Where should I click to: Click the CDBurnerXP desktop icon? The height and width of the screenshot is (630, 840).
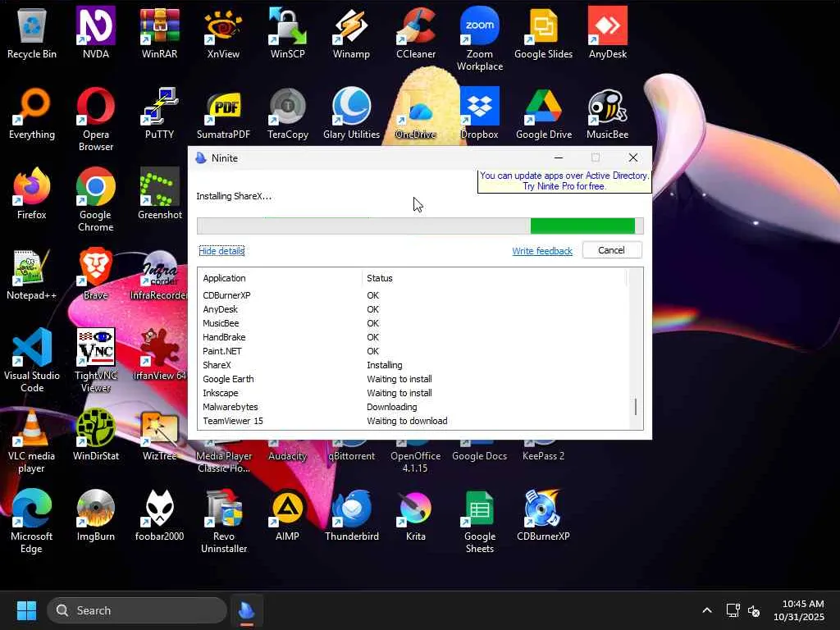(543, 515)
